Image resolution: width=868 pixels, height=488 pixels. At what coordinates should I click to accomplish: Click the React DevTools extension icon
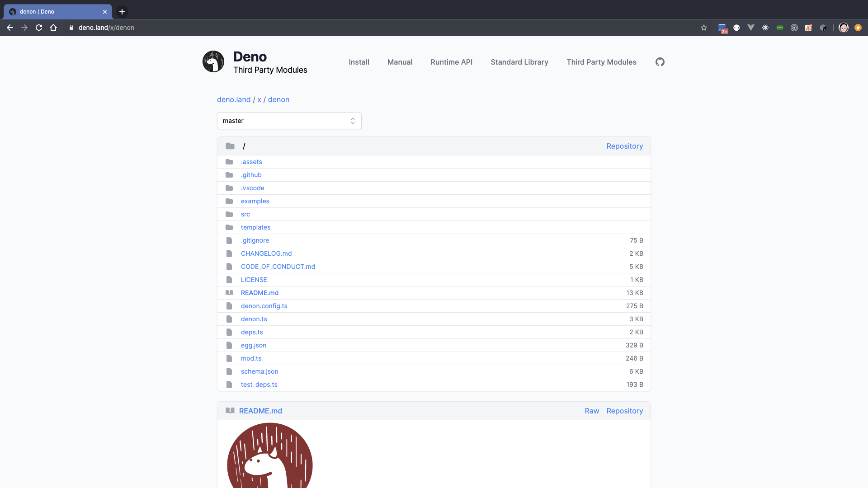coord(765,28)
